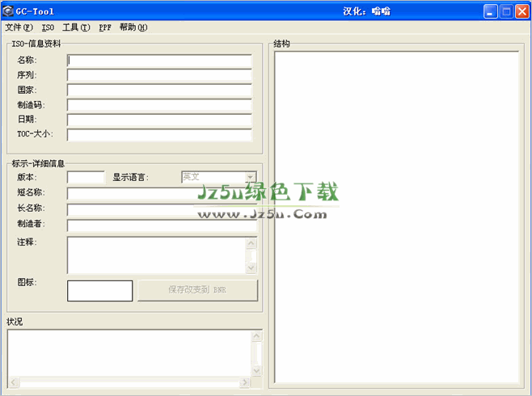Open the 工具 menu
This screenshot has height=396, width=532.
click(x=76, y=27)
